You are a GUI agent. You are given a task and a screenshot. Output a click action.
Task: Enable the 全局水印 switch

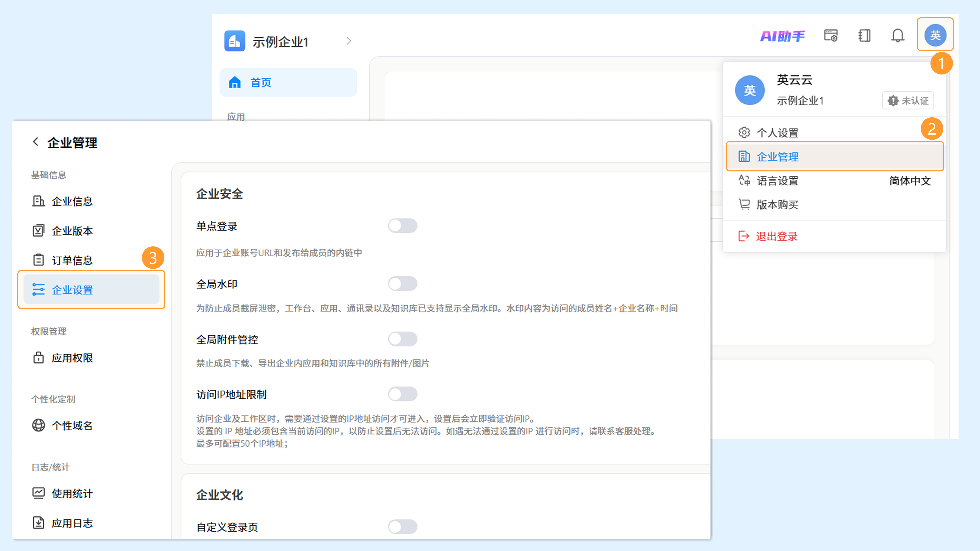click(x=402, y=284)
